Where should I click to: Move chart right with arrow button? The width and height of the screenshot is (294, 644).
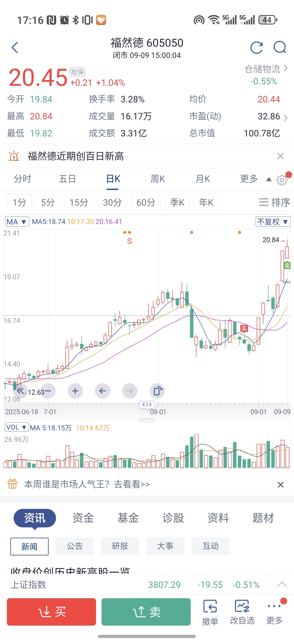click(x=130, y=391)
